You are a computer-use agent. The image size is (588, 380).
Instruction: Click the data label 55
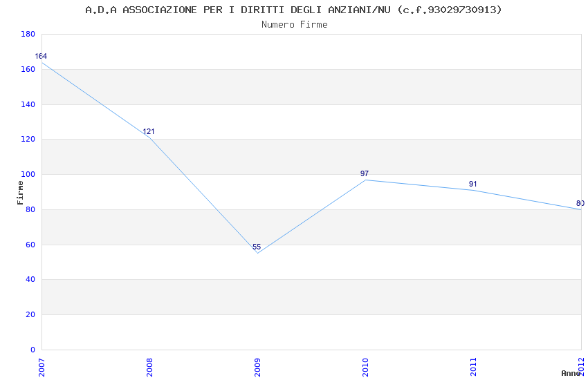click(x=257, y=247)
